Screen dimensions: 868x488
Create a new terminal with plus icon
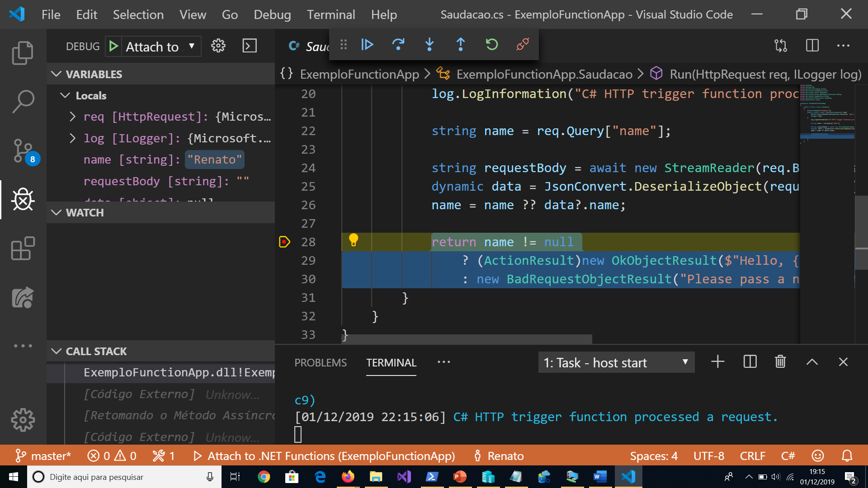pyautogui.click(x=718, y=362)
